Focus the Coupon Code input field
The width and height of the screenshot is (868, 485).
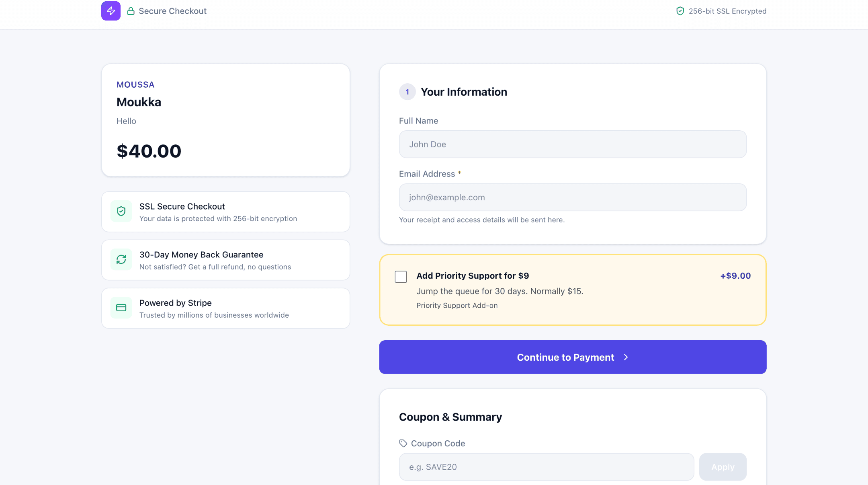(x=547, y=467)
